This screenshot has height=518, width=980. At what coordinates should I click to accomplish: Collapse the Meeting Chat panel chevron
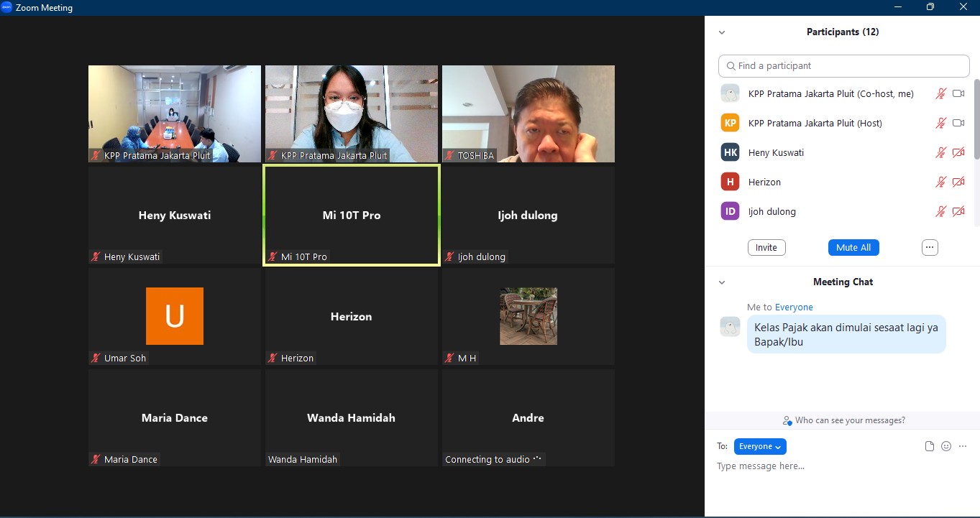[x=722, y=282]
